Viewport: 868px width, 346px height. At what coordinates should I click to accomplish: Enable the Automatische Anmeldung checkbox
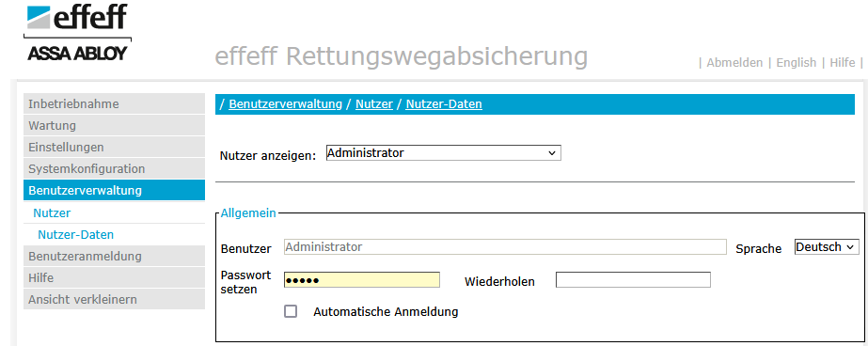291,311
